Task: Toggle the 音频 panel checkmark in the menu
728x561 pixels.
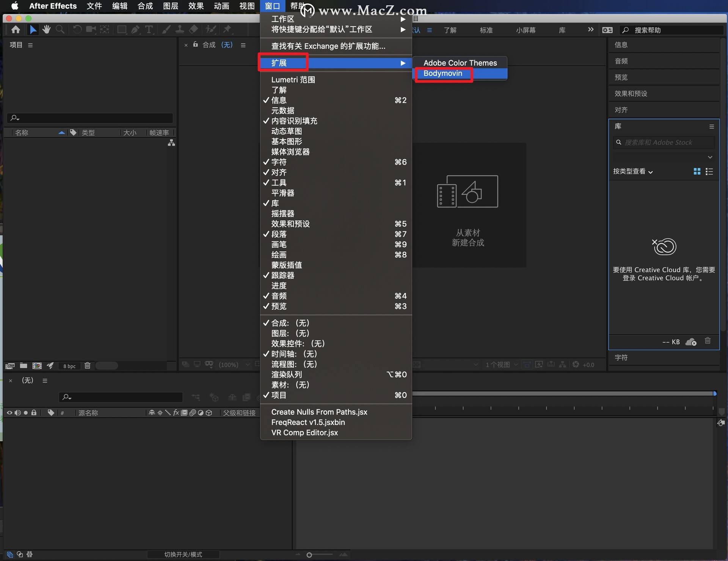Action: coord(279,296)
